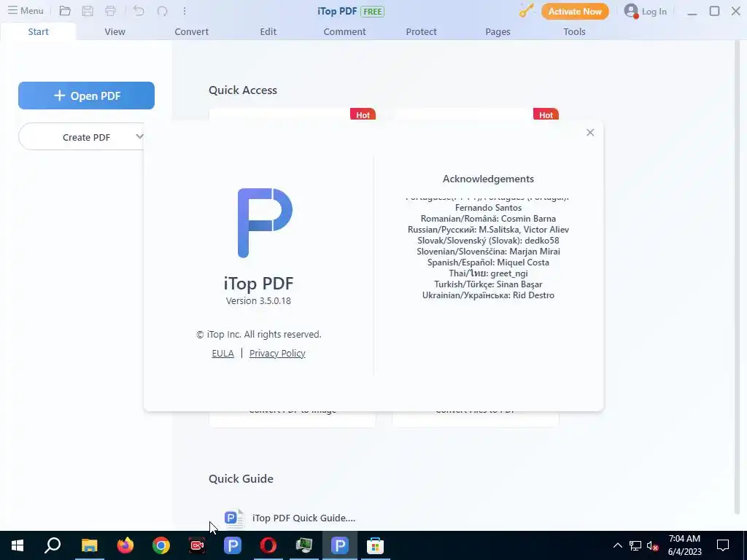Click the redo arrow icon
The height and width of the screenshot is (560, 747).
coord(163,10)
